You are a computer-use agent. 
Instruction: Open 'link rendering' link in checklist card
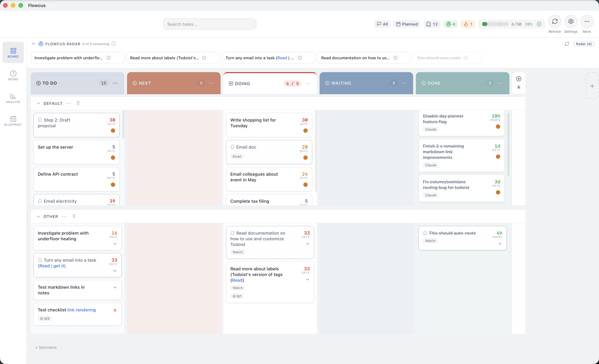coord(81,310)
